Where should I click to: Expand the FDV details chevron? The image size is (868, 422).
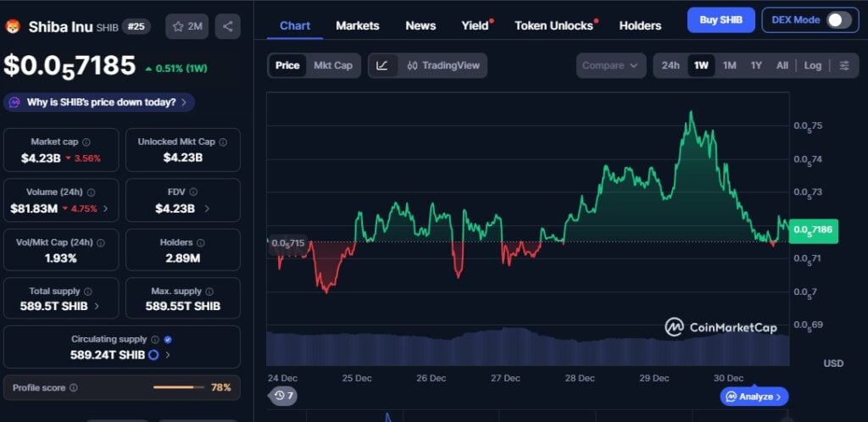pyautogui.click(x=207, y=208)
